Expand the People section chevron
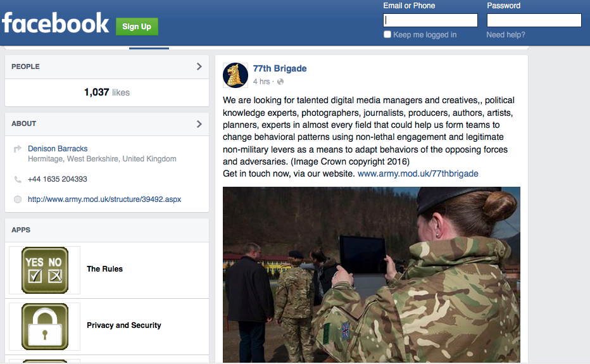 coord(199,66)
